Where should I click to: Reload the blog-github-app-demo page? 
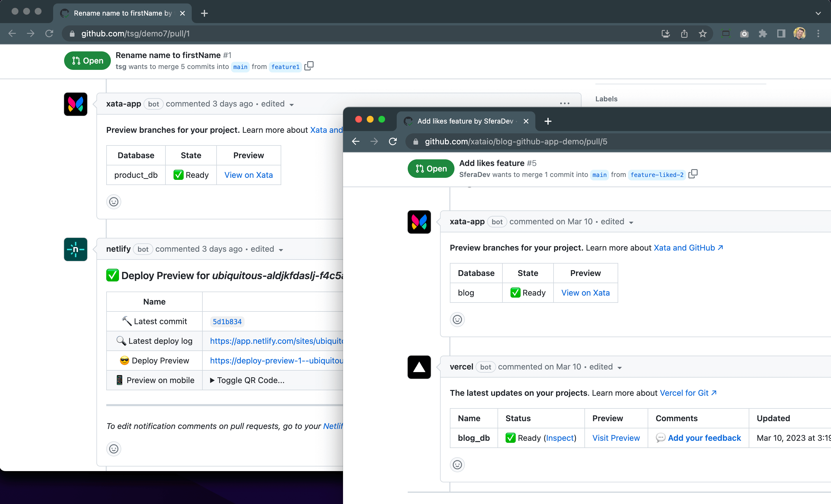(x=393, y=142)
